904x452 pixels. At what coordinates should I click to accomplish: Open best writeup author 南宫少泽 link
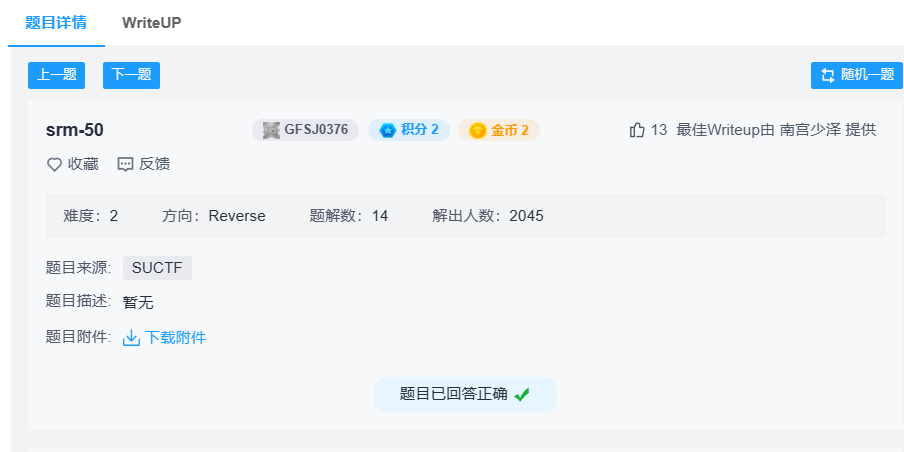810,130
